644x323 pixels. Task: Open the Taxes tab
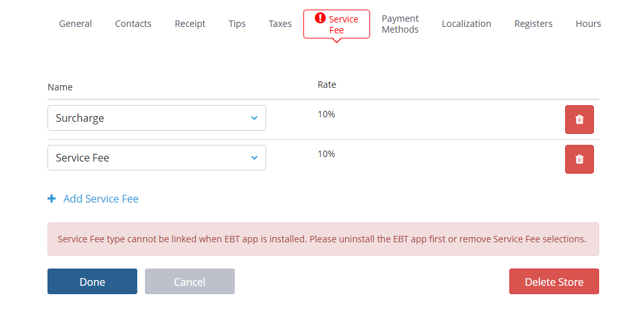(x=280, y=24)
